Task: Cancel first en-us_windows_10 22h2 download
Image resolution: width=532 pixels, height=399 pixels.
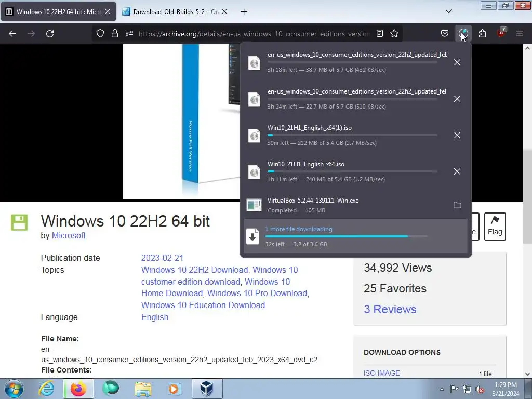Action: [x=457, y=62]
